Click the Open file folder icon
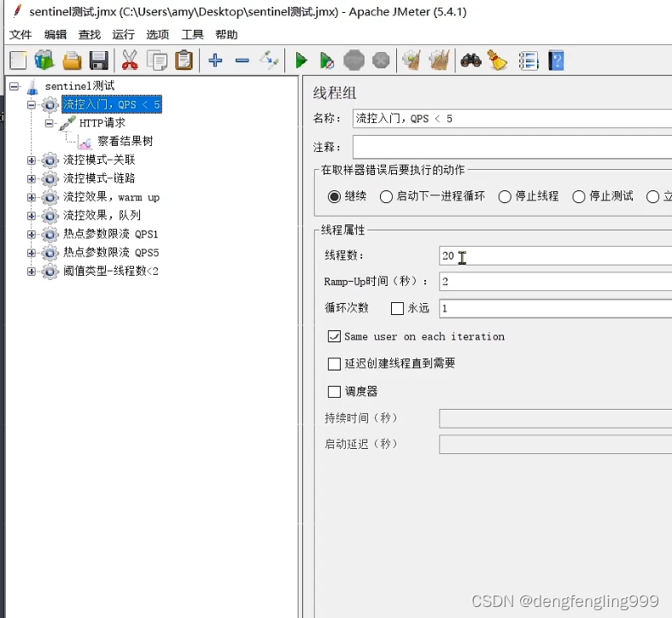This screenshot has width=672, height=618. (72, 61)
